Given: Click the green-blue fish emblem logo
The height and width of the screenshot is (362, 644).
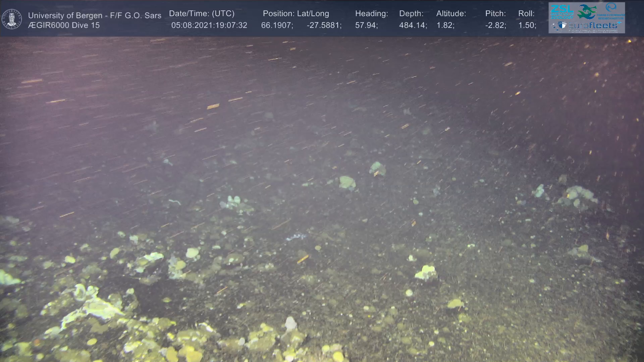Looking at the screenshot, I should [586, 11].
